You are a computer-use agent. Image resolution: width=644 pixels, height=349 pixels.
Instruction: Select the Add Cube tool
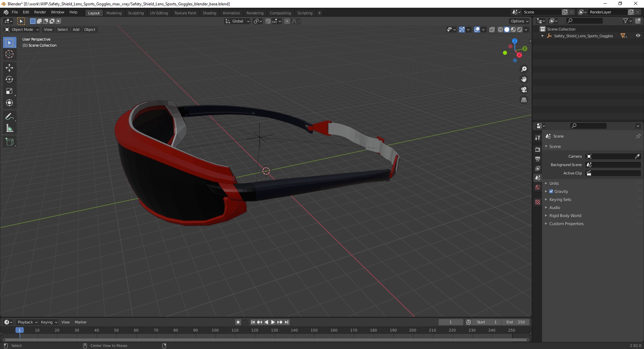pos(9,142)
